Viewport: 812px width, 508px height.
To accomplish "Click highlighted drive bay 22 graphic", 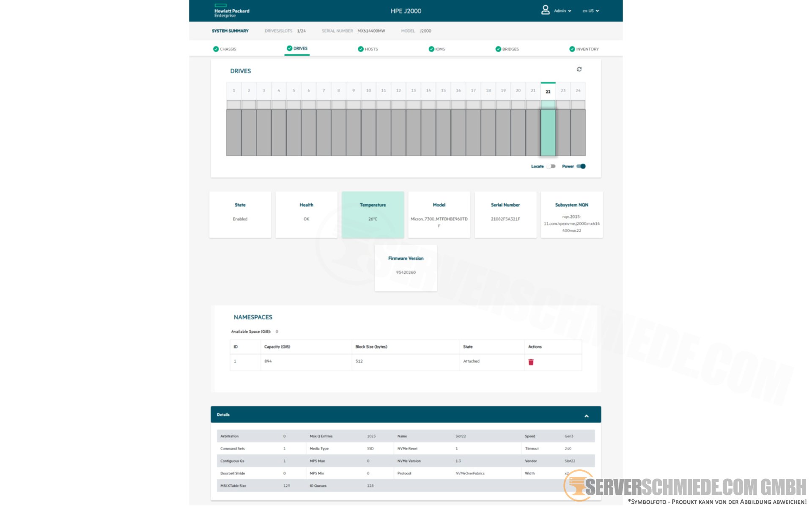I will (x=548, y=132).
